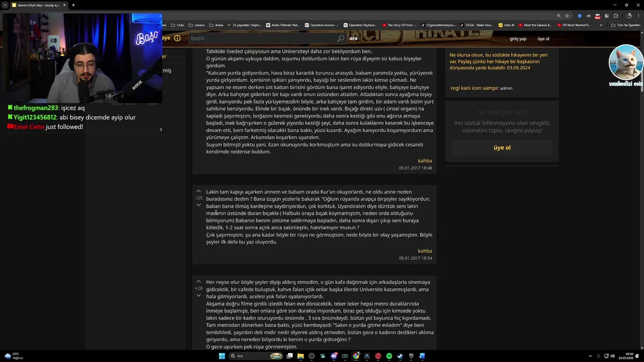Open Discord from the taskbar

334,356
